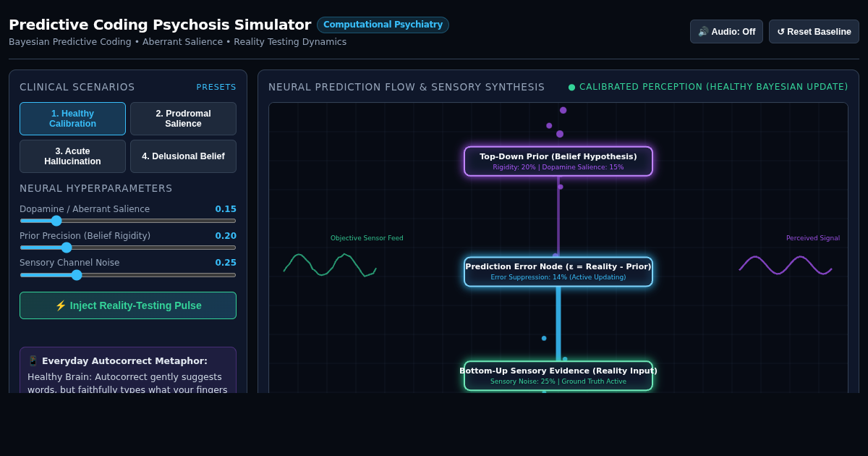
Task: Click the Perceived Signal waveform
Action: pyautogui.click(x=786, y=265)
